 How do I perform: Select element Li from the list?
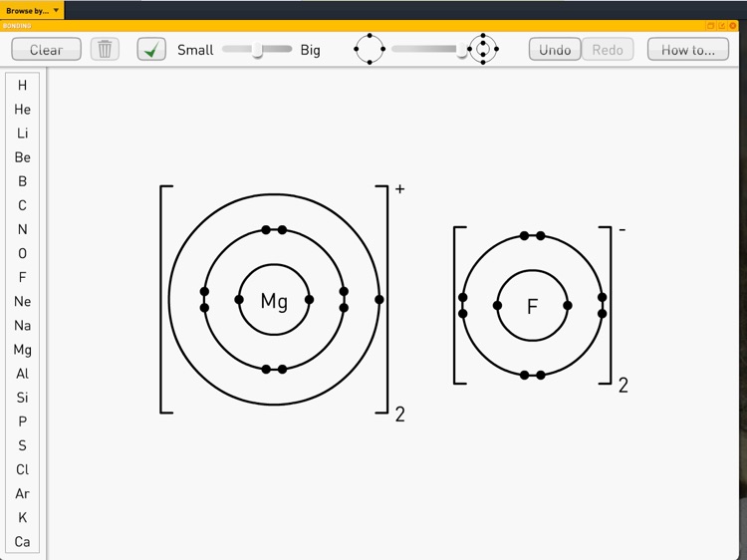(x=22, y=134)
